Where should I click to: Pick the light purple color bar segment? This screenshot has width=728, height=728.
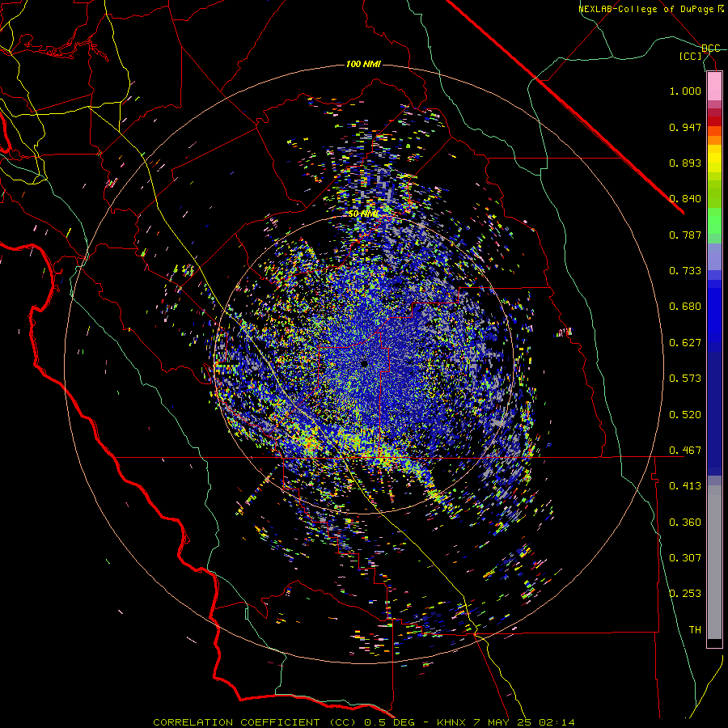coord(714,256)
